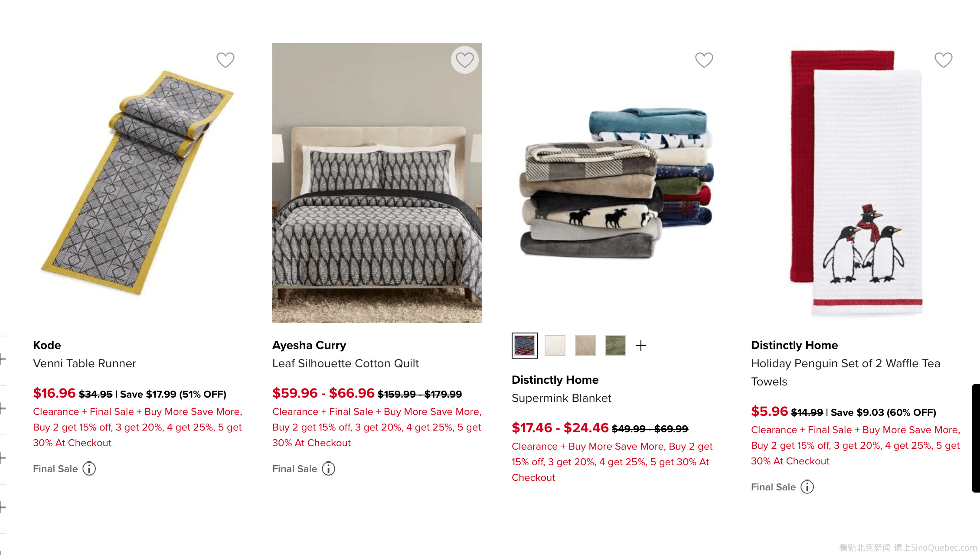Add Supermink Blanket to wishlist heart

coord(704,60)
